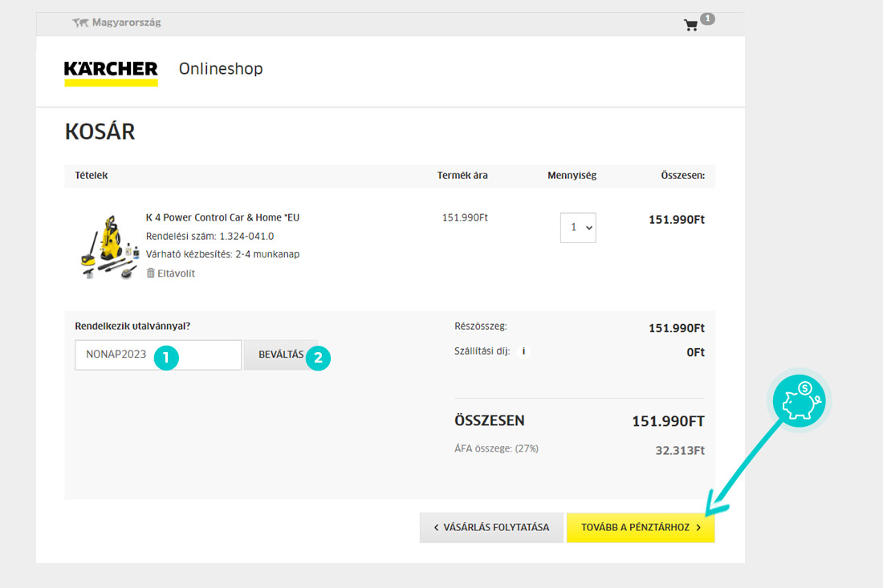Open the Onlineshop home link
The image size is (883, 588).
point(221,69)
